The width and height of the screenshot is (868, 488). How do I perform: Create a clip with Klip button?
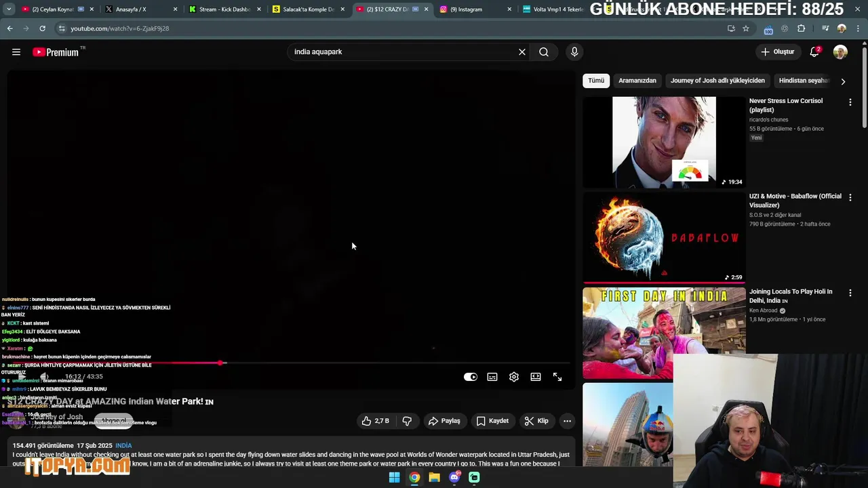[536, 421]
